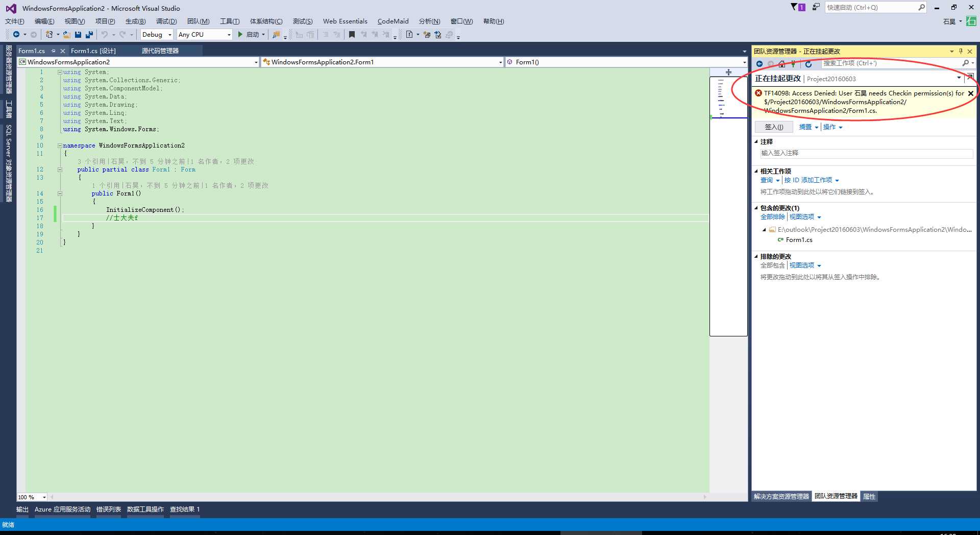
Task: Click the Team Explorer search magnifier icon
Action: pos(965,63)
